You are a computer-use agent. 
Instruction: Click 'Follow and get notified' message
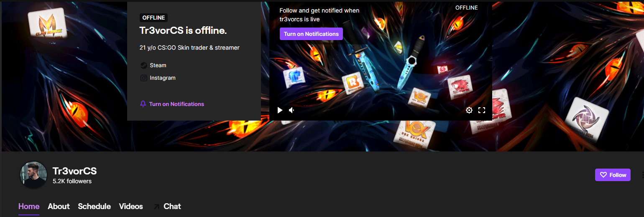pyautogui.click(x=319, y=15)
